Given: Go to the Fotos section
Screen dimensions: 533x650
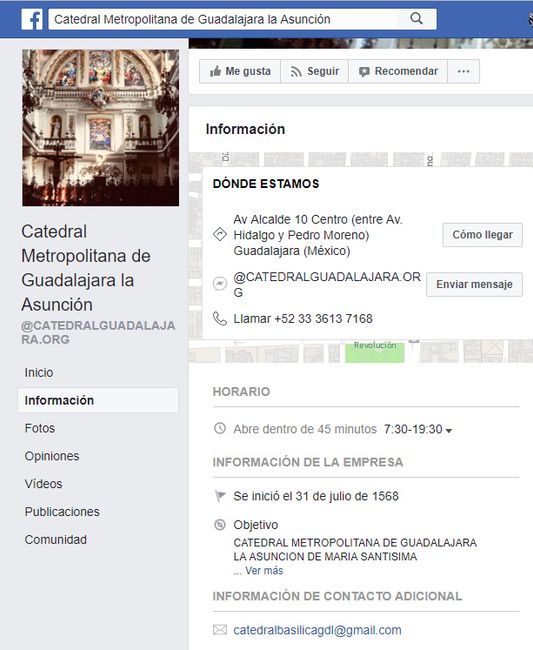Looking at the screenshot, I should pyautogui.click(x=40, y=428).
